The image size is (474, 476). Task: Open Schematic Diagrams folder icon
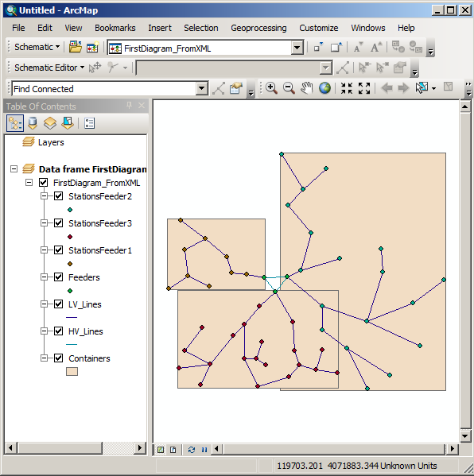(x=75, y=48)
